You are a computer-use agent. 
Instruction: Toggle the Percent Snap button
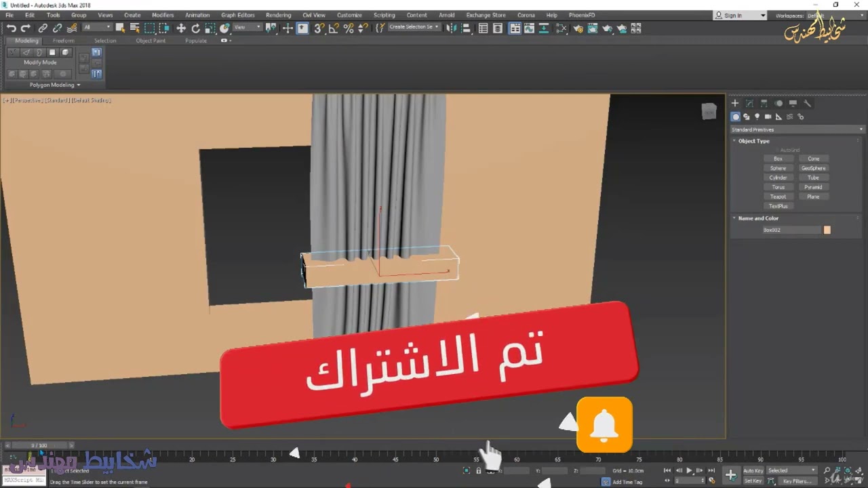point(349,28)
